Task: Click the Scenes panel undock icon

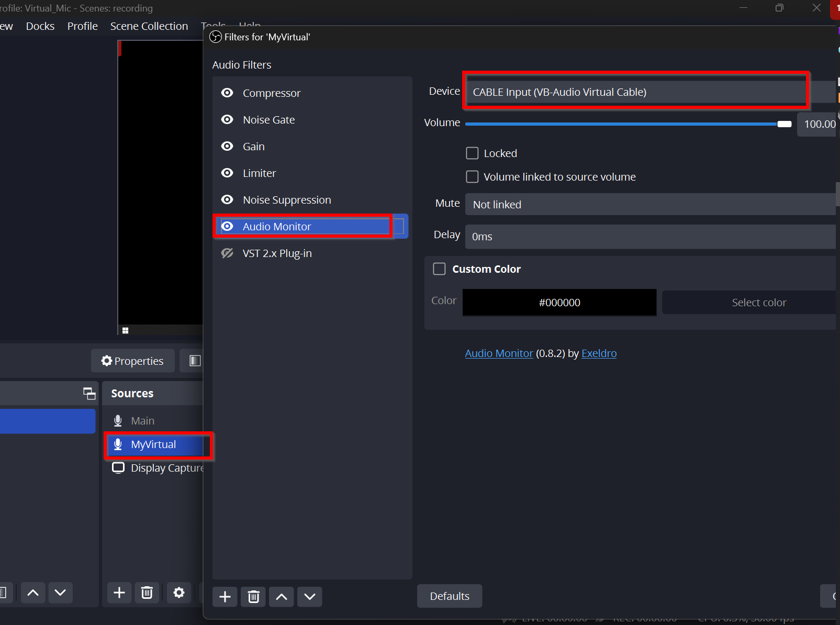Action: [89, 394]
